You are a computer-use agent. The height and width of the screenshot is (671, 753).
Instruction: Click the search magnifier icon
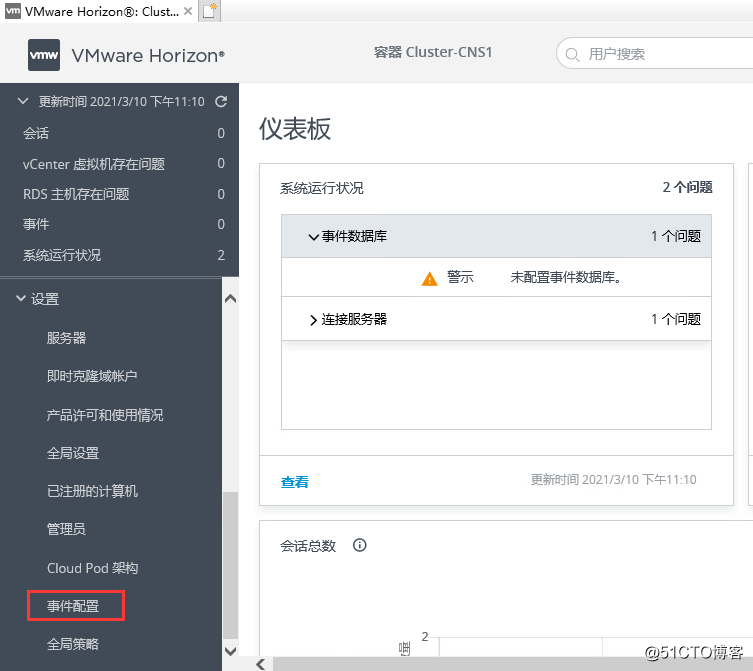pos(572,54)
